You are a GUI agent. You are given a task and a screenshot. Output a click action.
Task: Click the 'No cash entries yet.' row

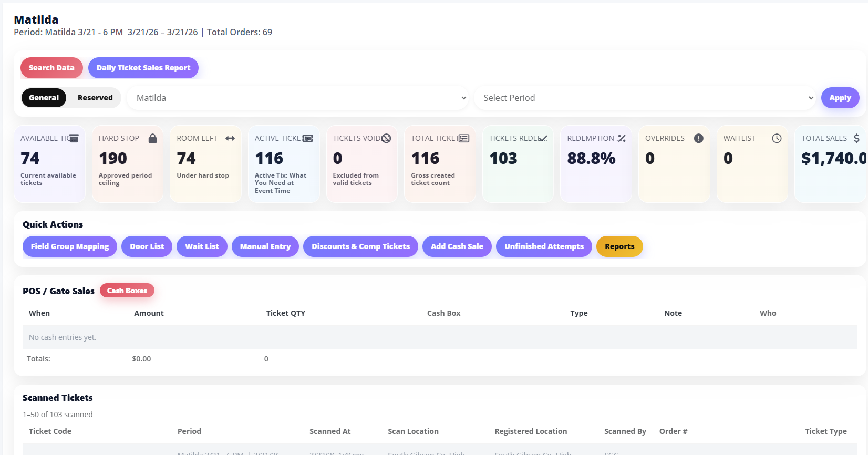click(x=440, y=337)
